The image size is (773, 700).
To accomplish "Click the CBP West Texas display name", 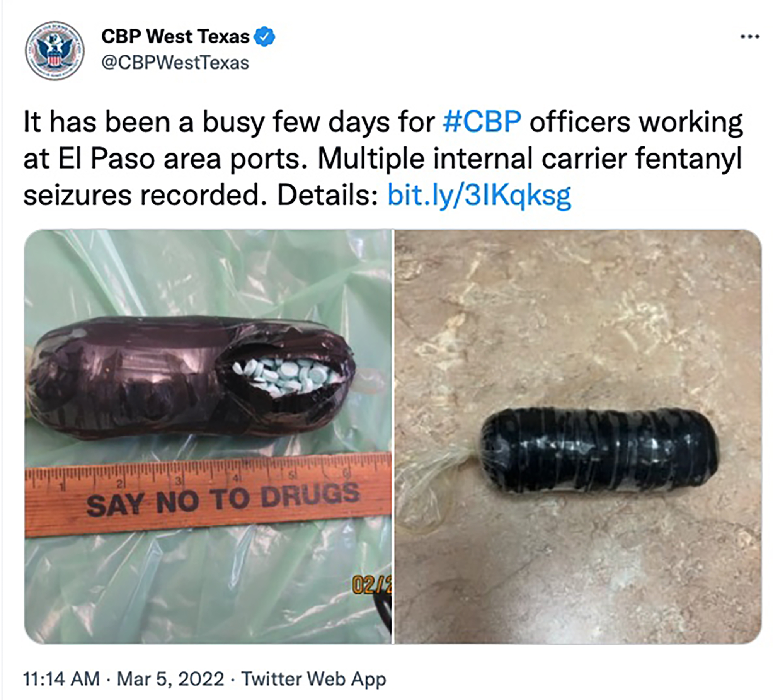I will (x=175, y=37).
